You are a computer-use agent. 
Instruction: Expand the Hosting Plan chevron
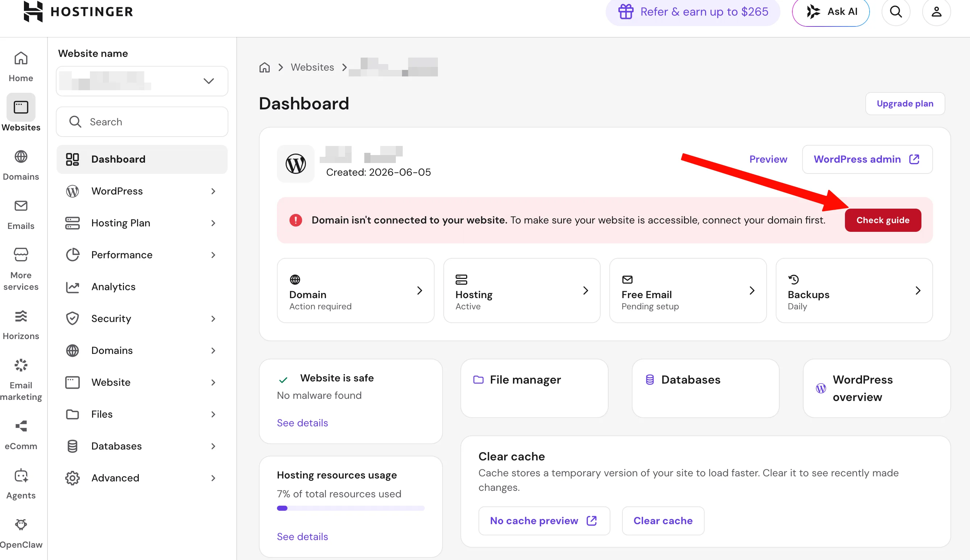[213, 223]
